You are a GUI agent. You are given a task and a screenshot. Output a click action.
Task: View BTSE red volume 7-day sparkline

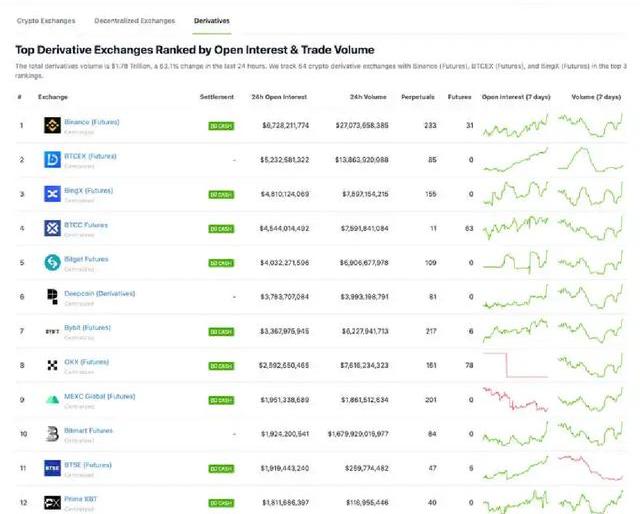591,468
